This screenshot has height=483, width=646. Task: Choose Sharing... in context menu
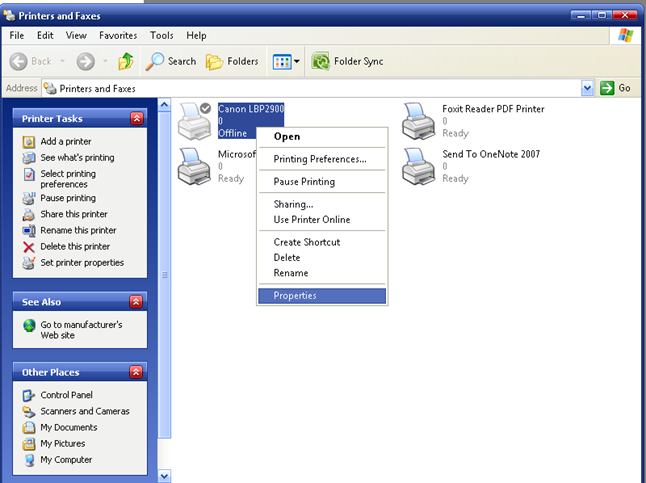pyautogui.click(x=322, y=204)
